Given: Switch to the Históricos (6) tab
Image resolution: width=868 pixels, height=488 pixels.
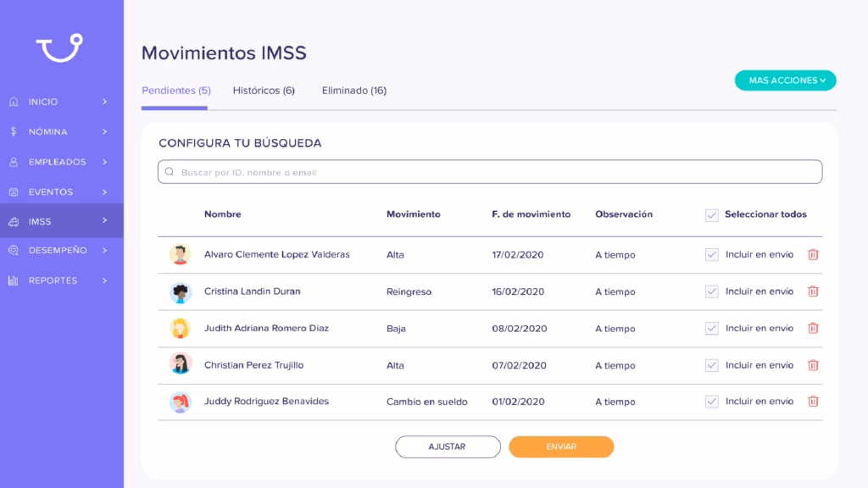Looking at the screenshot, I should (264, 90).
